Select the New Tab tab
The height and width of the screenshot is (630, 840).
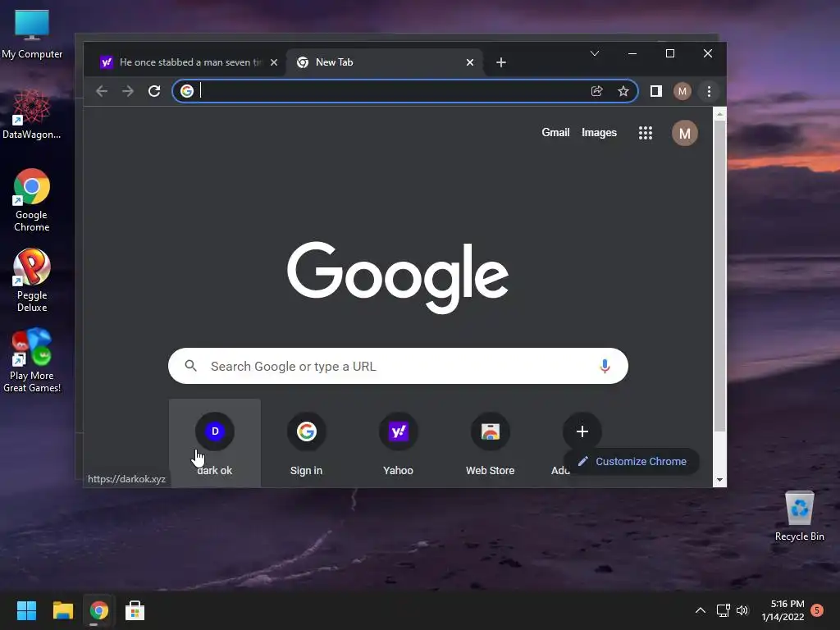(383, 62)
